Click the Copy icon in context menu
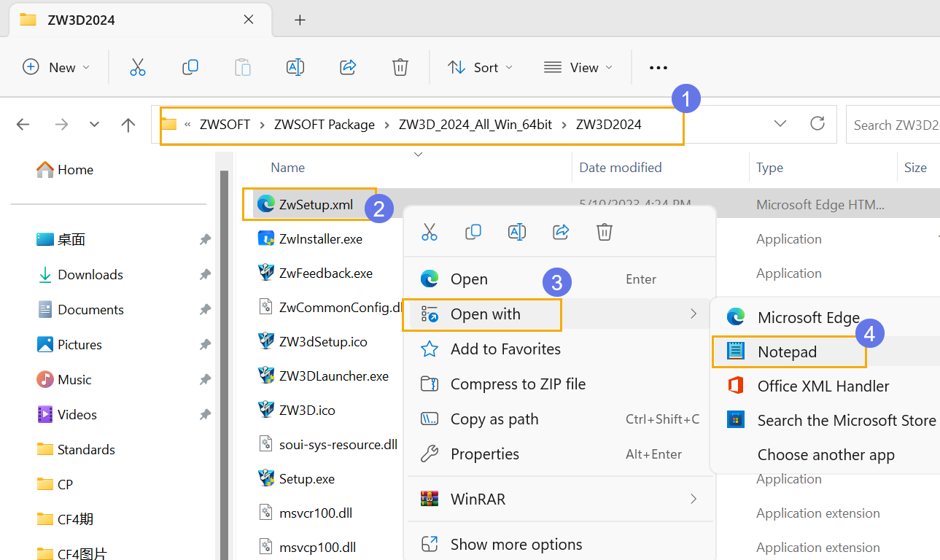The width and height of the screenshot is (940, 560). [473, 232]
